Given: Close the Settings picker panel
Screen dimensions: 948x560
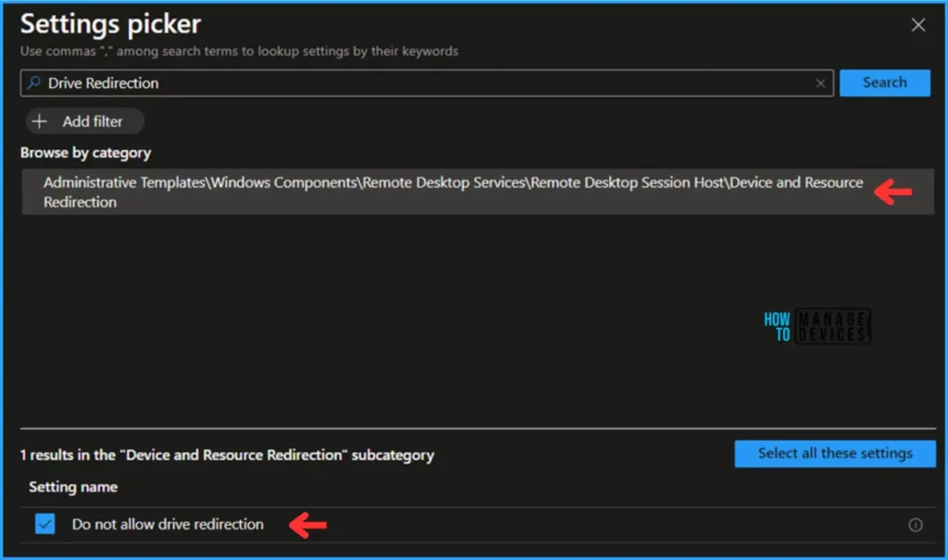Looking at the screenshot, I should 917,25.
